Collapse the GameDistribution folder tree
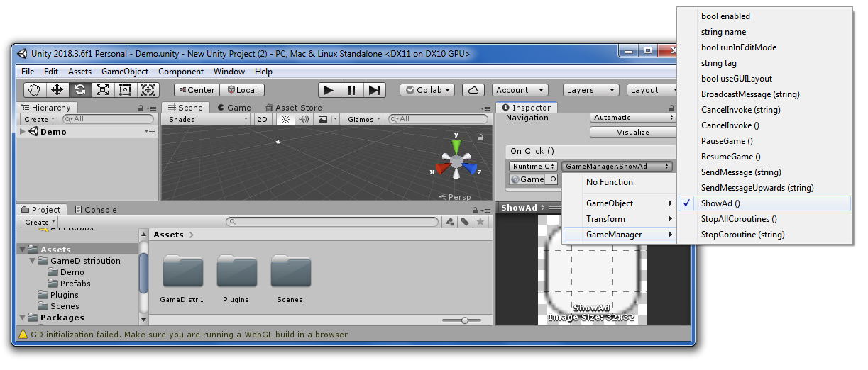Image resolution: width=868 pixels, height=370 pixels. coord(33,261)
